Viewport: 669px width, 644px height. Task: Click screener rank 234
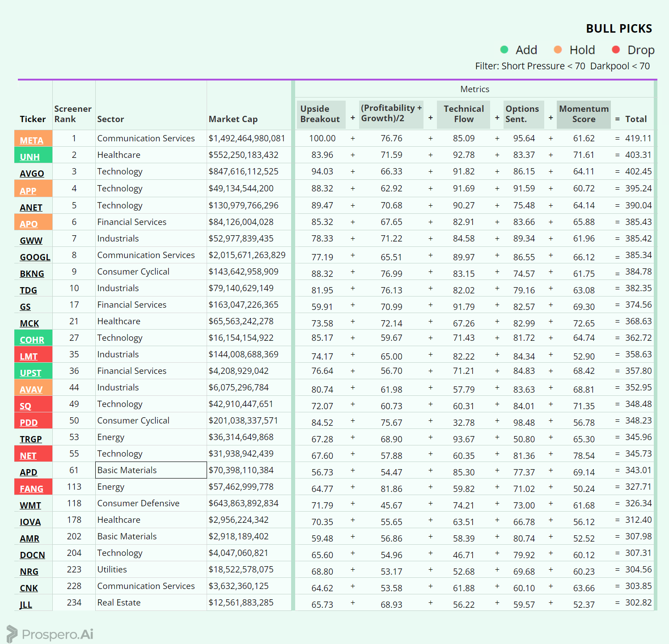pyautogui.click(x=74, y=602)
